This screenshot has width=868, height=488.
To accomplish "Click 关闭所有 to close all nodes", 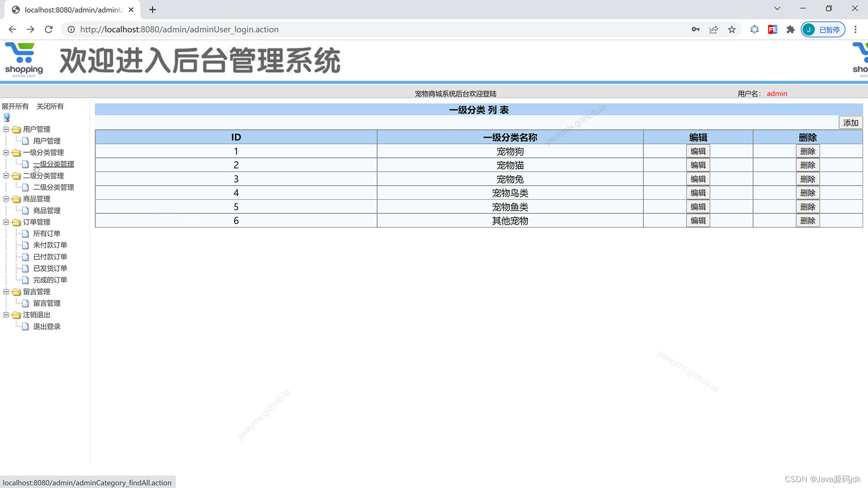I will [50, 106].
